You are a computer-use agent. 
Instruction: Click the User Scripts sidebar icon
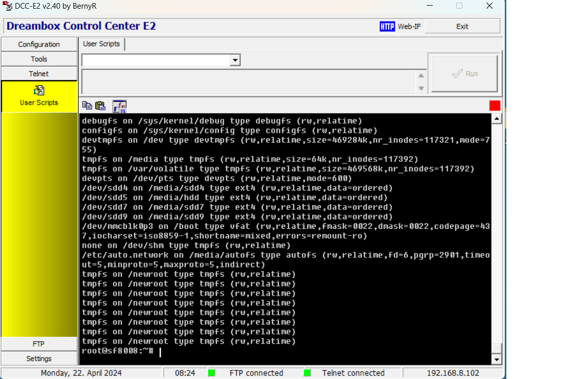tap(39, 90)
